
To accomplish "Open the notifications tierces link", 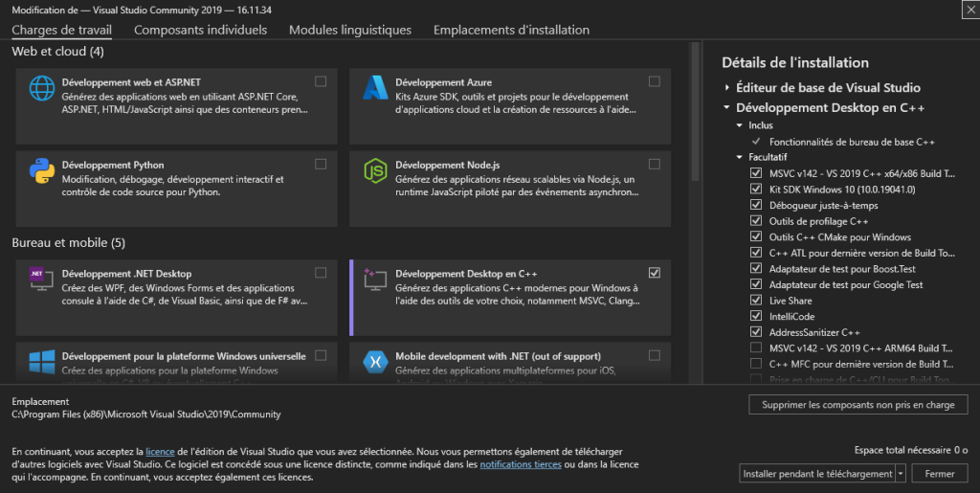I will 521,464.
